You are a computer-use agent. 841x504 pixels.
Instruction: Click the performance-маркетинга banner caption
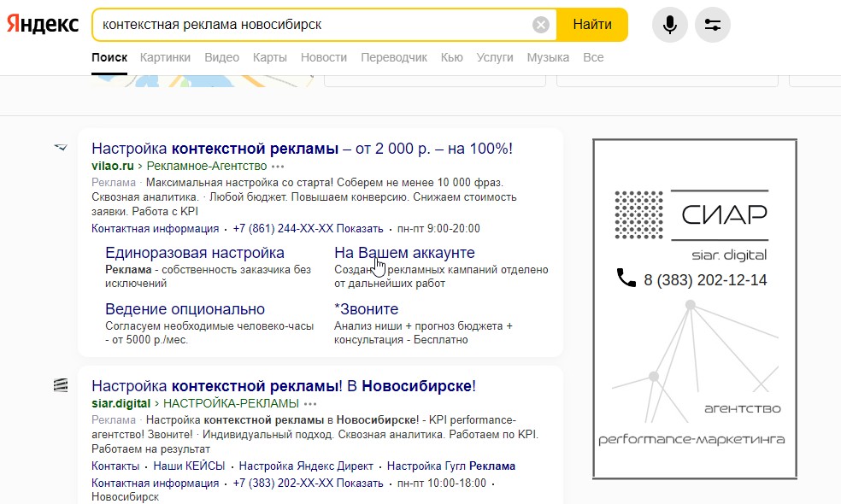691,440
